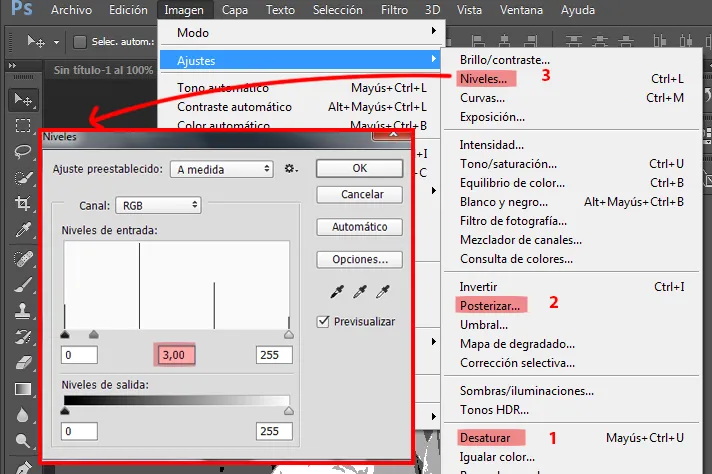
Task: Select the Spot Healing Brush tool
Action: (23, 259)
